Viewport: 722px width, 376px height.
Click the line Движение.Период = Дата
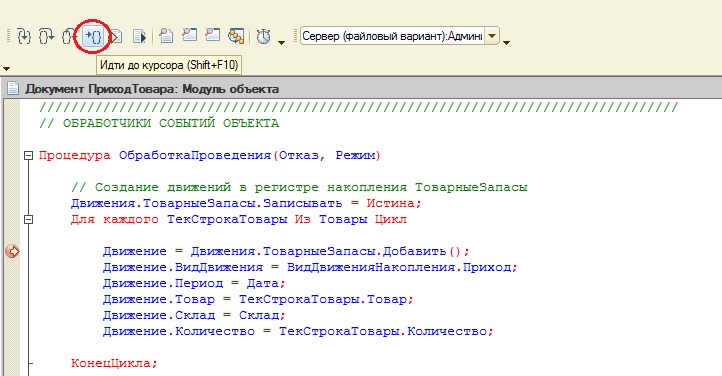(x=194, y=283)
